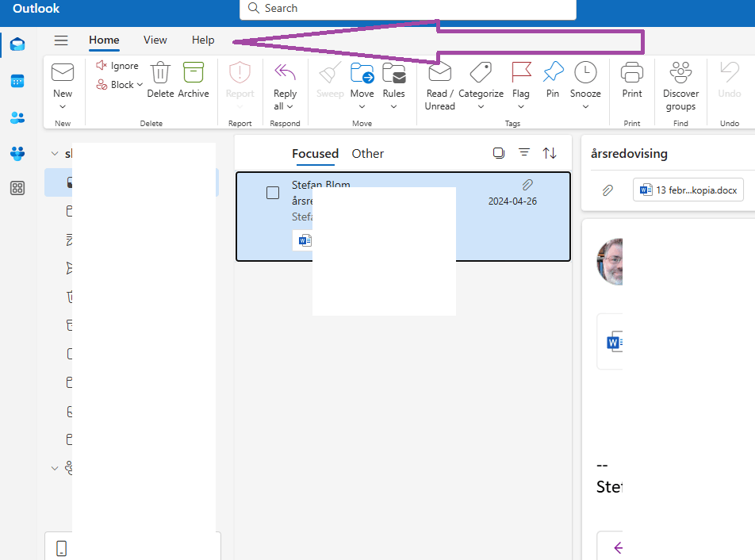
Task: Click the sort order arrows icon
Action: tap(550, 153)
